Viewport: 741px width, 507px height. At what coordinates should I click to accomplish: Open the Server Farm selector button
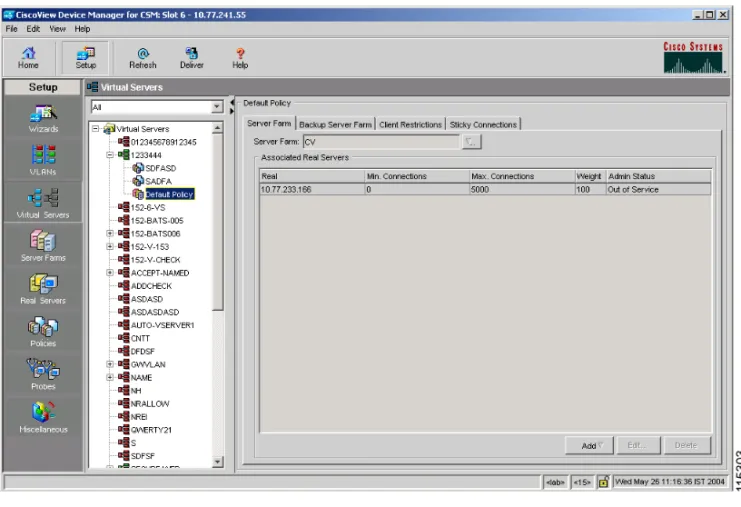tap(471, 142)
